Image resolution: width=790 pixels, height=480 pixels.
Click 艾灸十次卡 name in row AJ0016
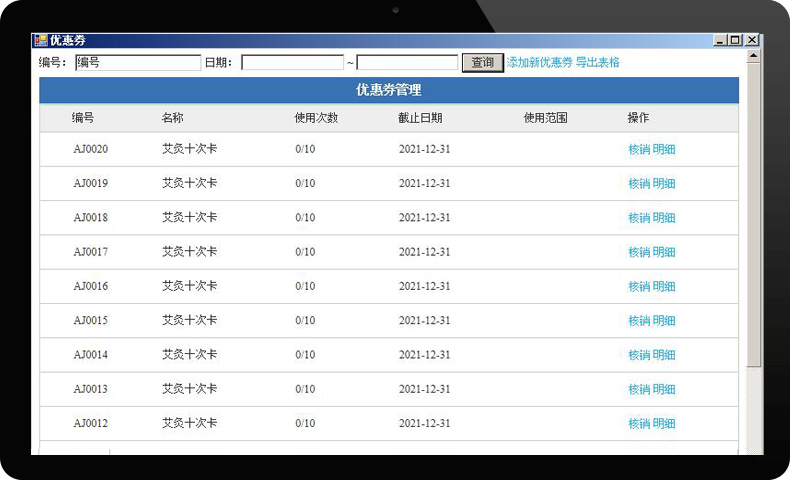pyautogui.click(x=189, y=286)
